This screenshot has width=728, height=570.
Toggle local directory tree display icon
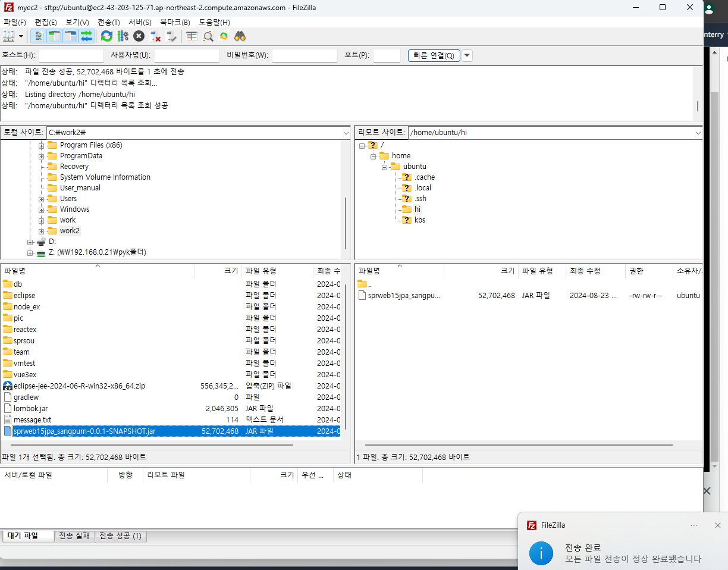54,36
